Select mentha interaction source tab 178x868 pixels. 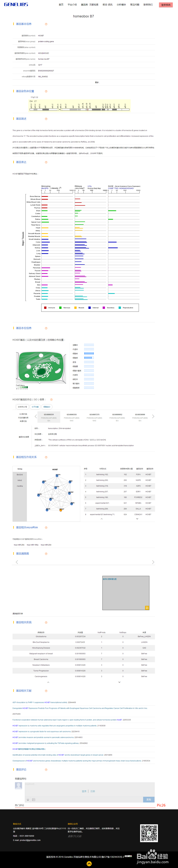pyautogui.click(x=20, y=486)
